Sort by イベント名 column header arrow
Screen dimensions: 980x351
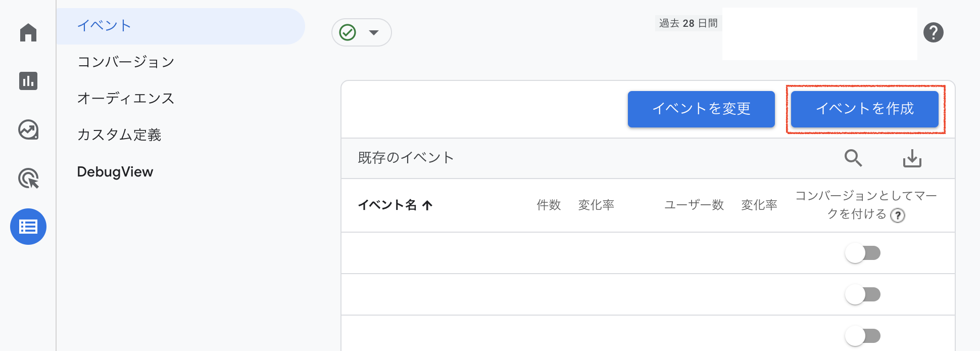427,205
